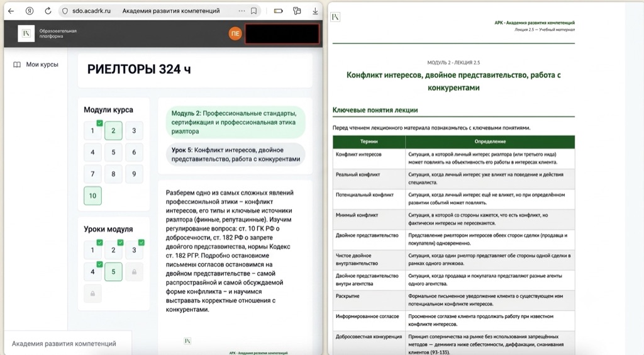Select course module 4

92,152
